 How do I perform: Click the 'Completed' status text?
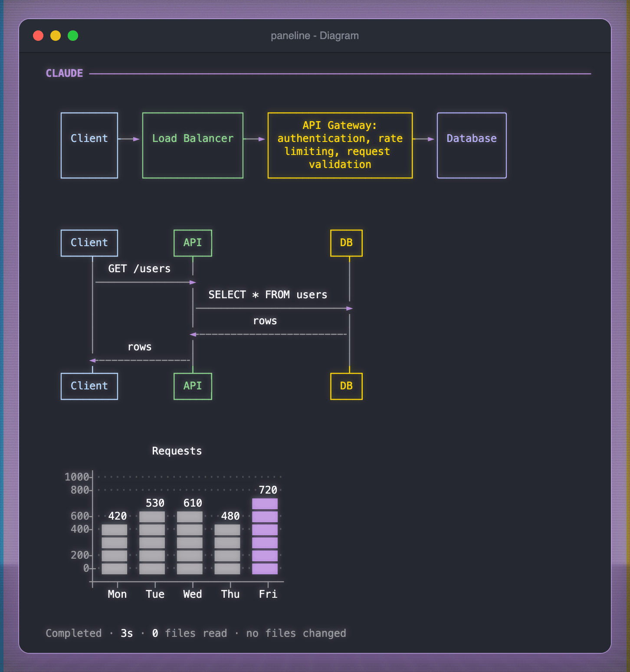point(74,633)
